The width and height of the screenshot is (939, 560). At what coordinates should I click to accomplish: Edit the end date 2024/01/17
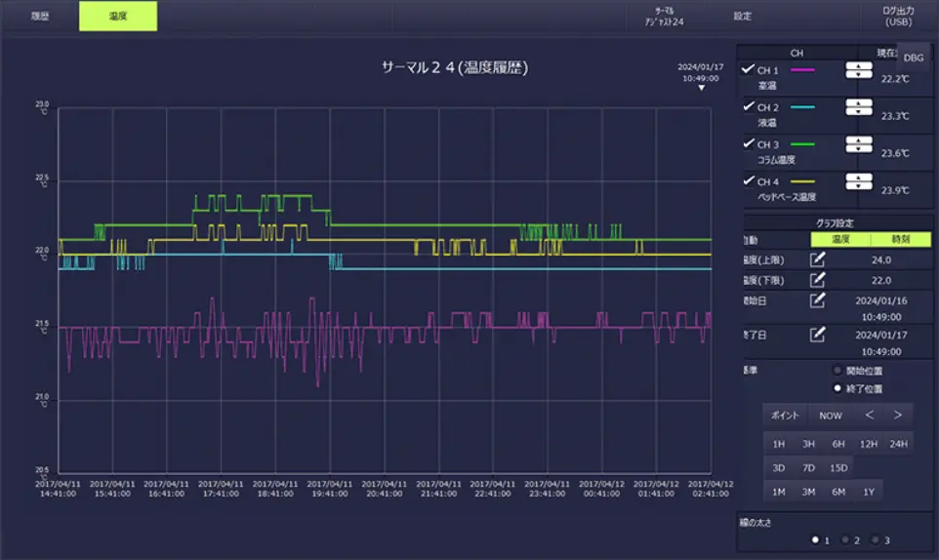[x=817, y=335]
